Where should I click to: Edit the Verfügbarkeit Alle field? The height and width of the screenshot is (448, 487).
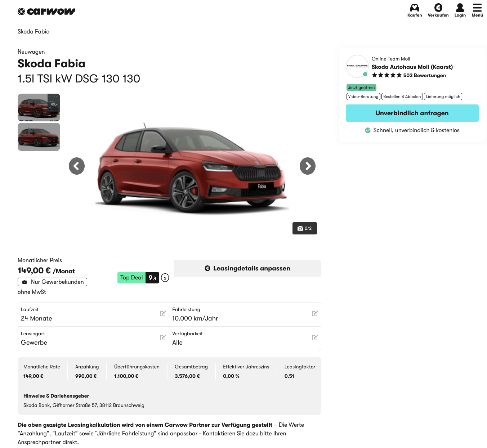[315, 338]
